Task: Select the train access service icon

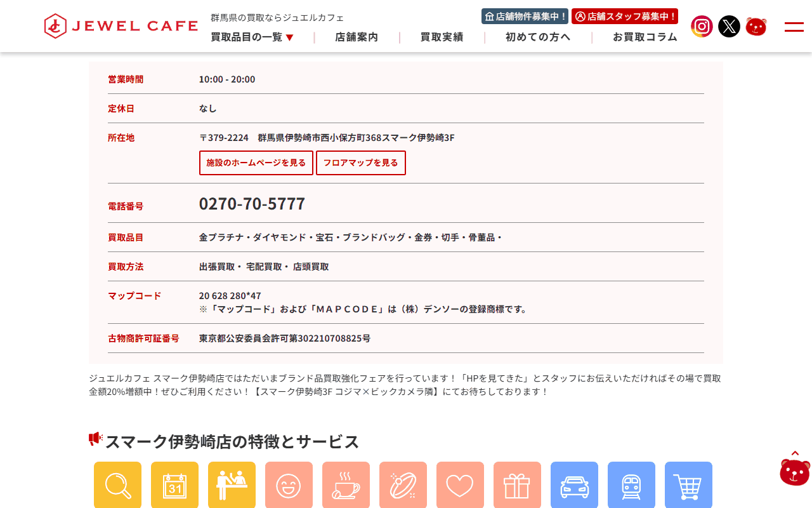Action: 631,485
